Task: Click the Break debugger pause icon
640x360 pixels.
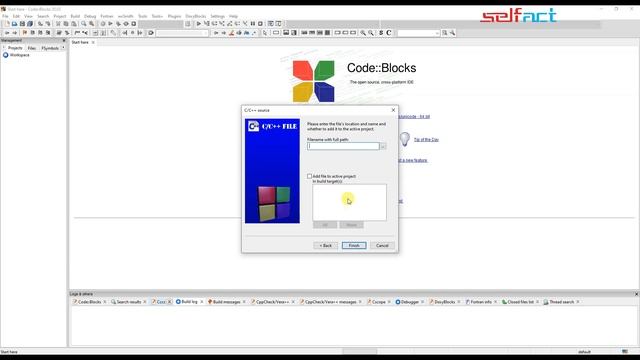Action: tap(253, 24)
